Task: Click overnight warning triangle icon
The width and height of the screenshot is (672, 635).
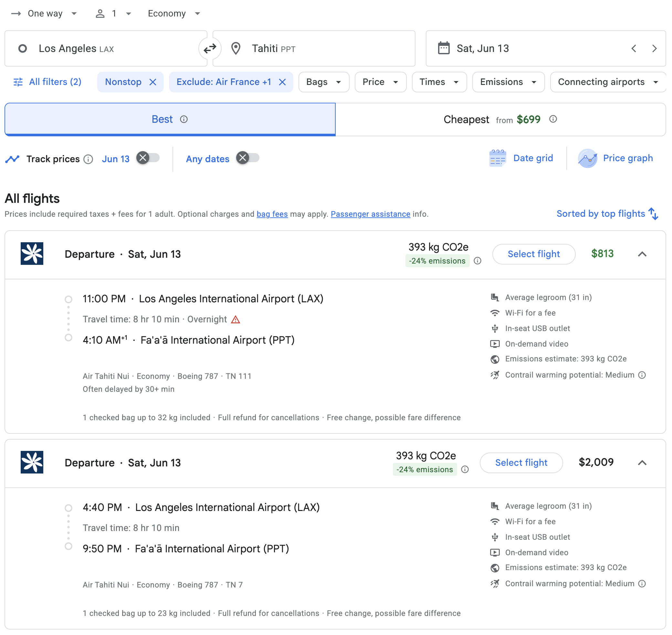Action: 236,319
